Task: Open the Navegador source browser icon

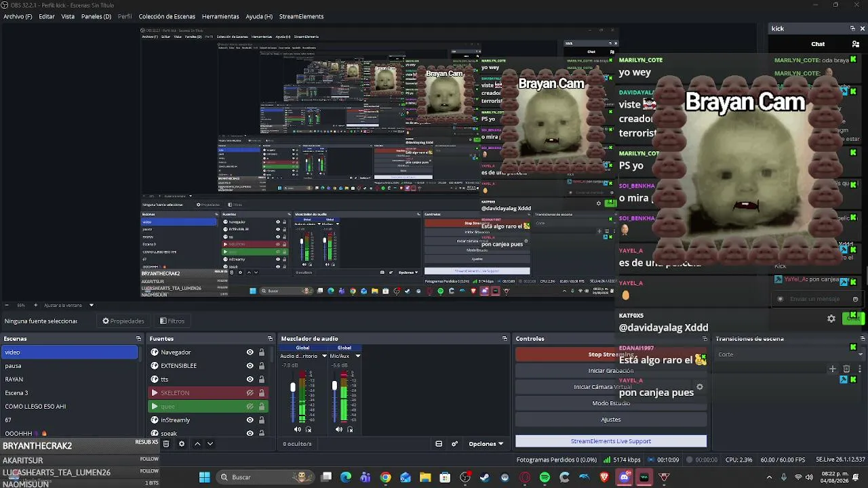Action: pyautogui.click(x=155, y=352)
